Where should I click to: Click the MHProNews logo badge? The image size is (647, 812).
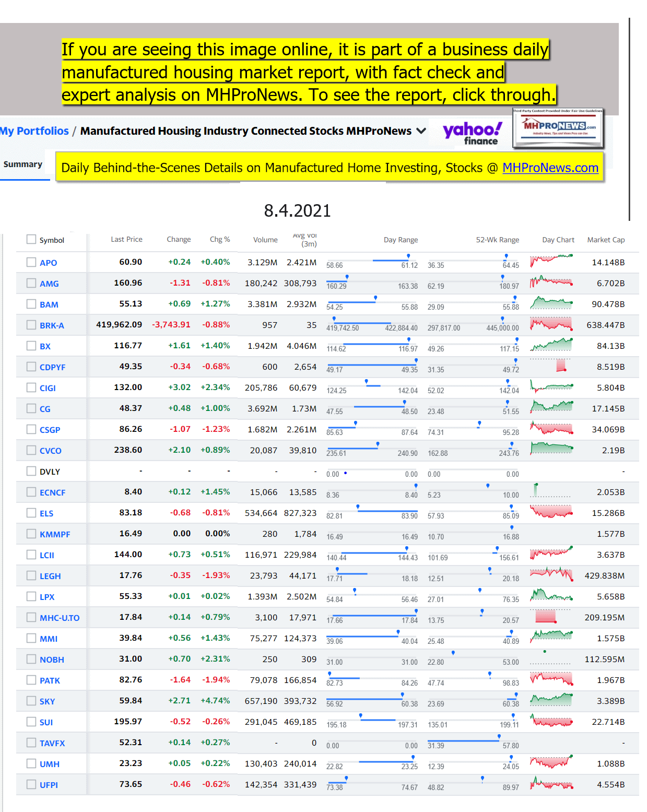558,128
